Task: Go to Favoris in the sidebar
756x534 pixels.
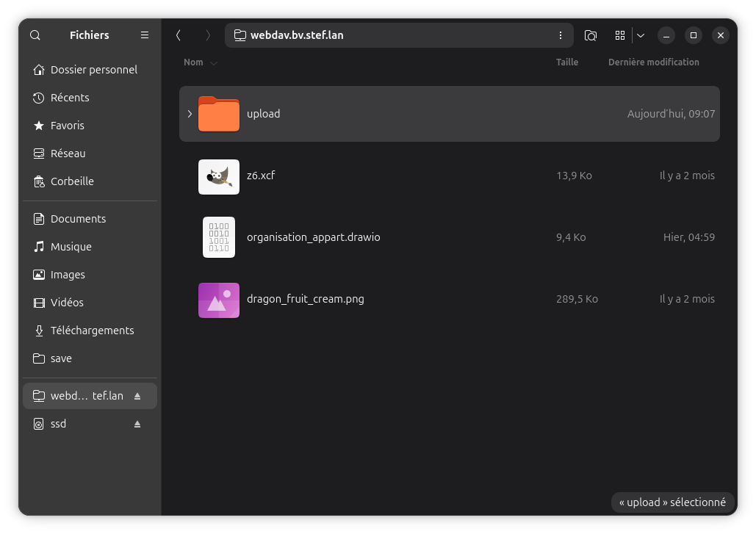Action: (90, 126)
